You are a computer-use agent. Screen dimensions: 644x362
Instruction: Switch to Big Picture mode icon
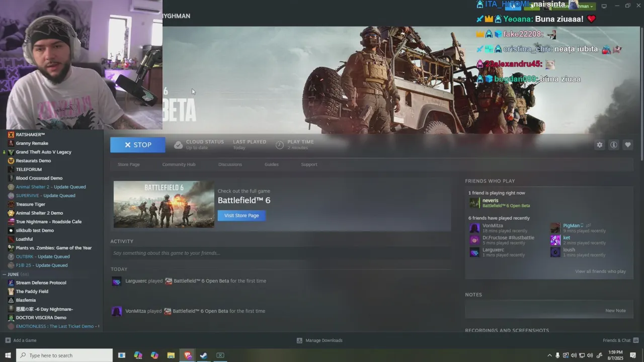coord(604,6)
